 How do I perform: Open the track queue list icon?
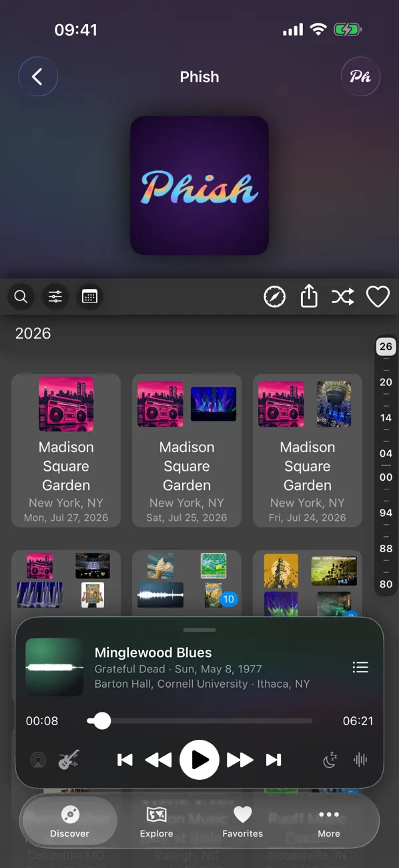(x=360, y=668)
